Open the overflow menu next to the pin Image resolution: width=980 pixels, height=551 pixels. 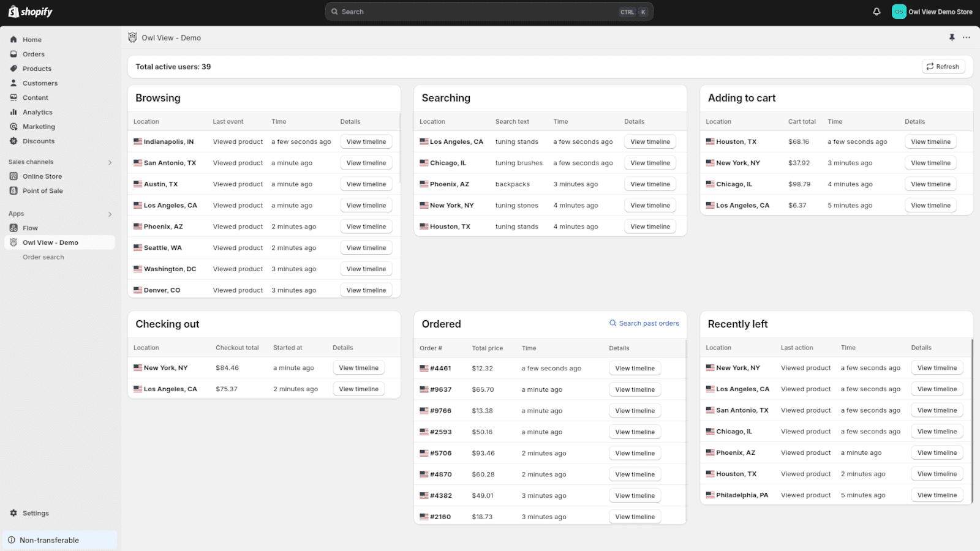(967, 37)
